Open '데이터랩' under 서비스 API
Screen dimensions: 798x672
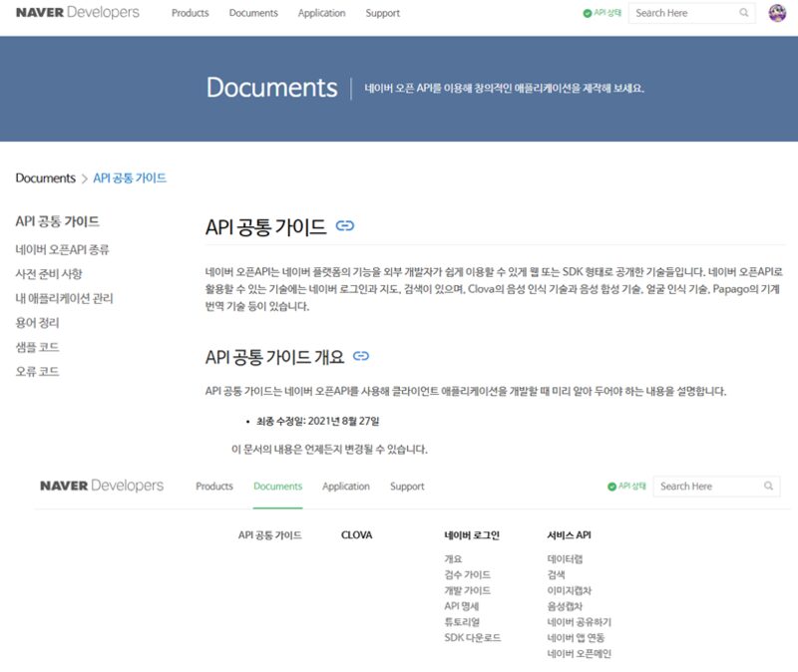[565, 559]
